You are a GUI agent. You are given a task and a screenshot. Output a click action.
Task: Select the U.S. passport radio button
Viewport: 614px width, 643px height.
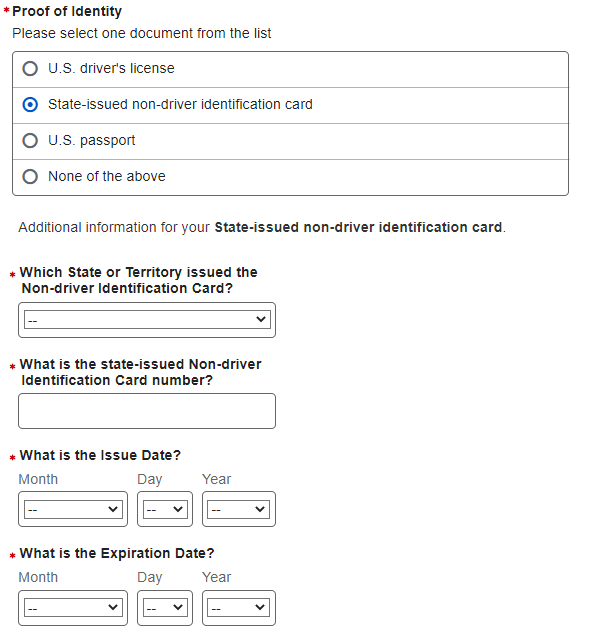tap(30, 141)
